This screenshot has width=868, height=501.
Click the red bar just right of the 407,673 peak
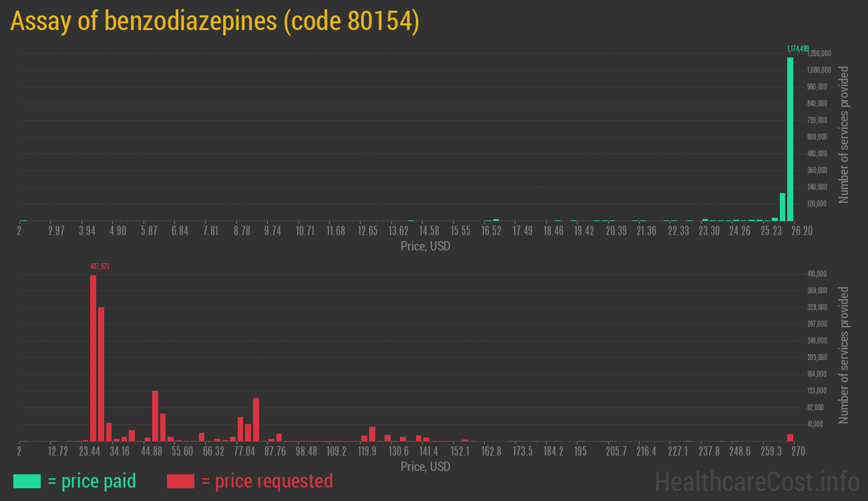101,374
